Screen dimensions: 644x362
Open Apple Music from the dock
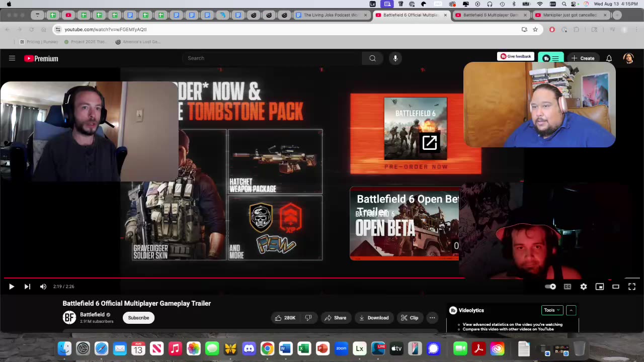click(x=175, y=348)
